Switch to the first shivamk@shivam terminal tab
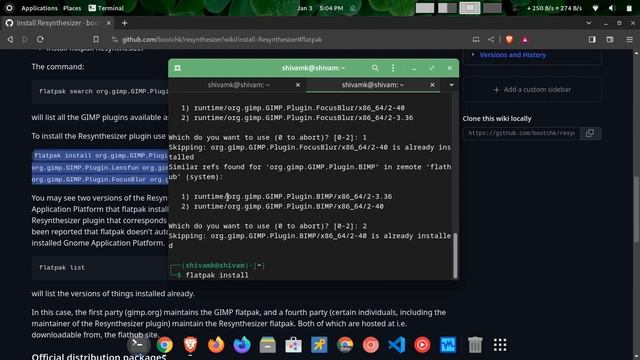 click(x=238, y=85)
